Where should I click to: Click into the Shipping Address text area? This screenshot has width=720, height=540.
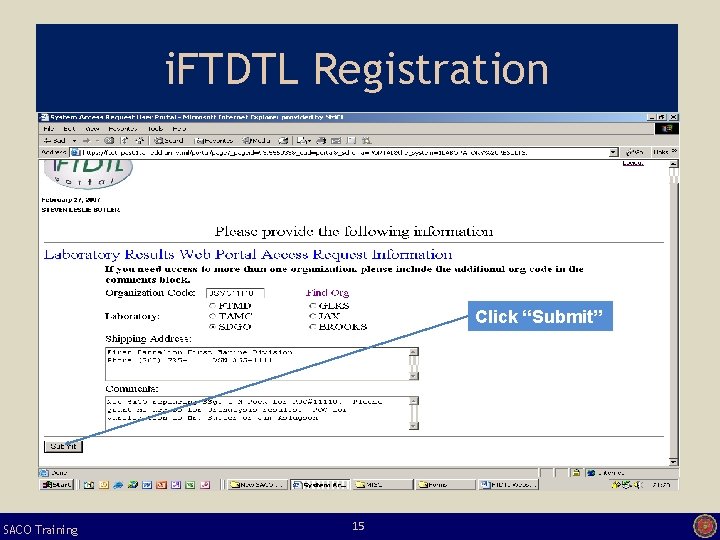257,364
